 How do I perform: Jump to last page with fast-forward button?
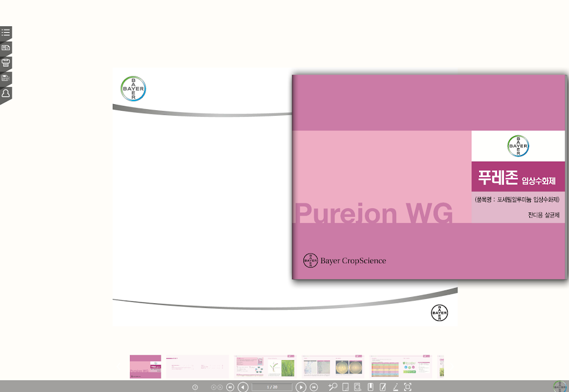click(313, 387)
